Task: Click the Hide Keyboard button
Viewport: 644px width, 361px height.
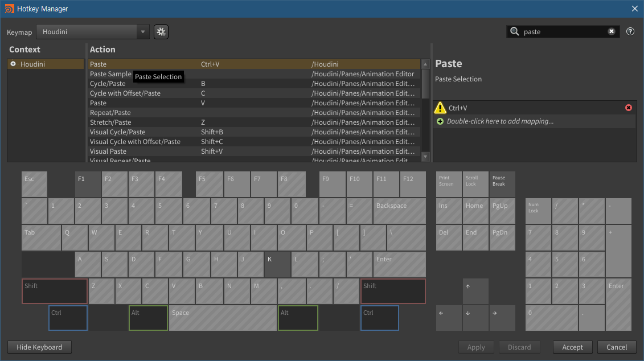Action: 39,347
